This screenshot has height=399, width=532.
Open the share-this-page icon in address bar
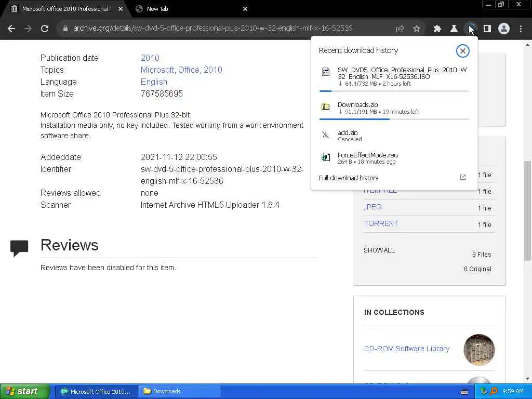click(x=400, y=29)
